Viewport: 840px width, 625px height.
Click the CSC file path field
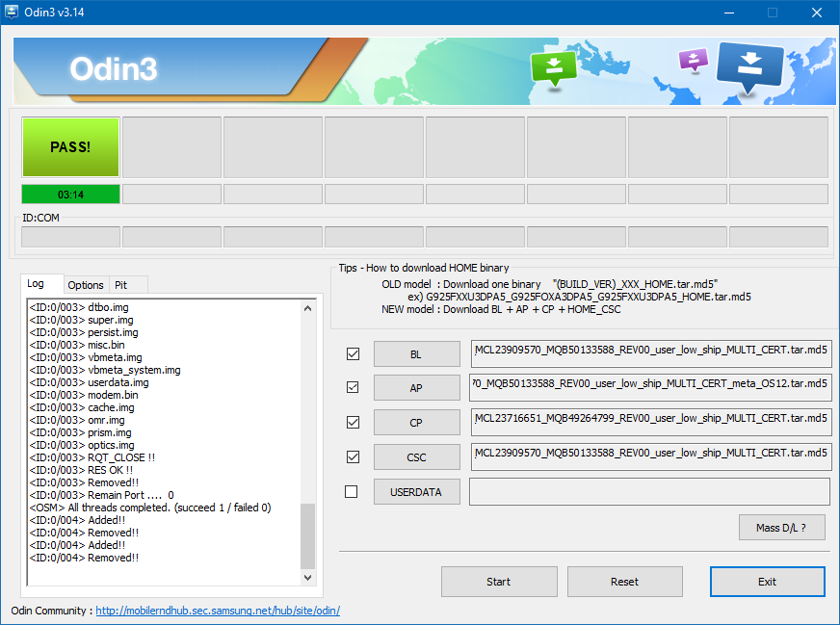point(651,456)
